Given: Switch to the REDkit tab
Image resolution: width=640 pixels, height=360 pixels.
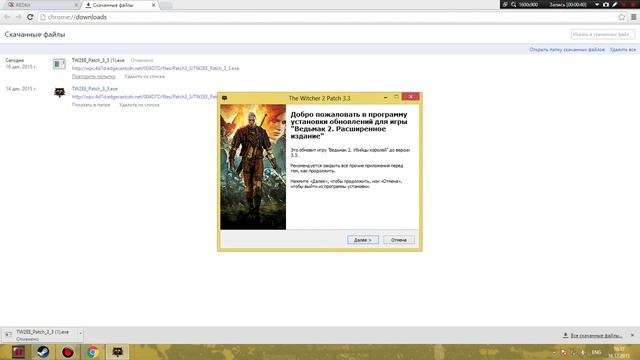Looking at the screenshot, I should point(41,5).
